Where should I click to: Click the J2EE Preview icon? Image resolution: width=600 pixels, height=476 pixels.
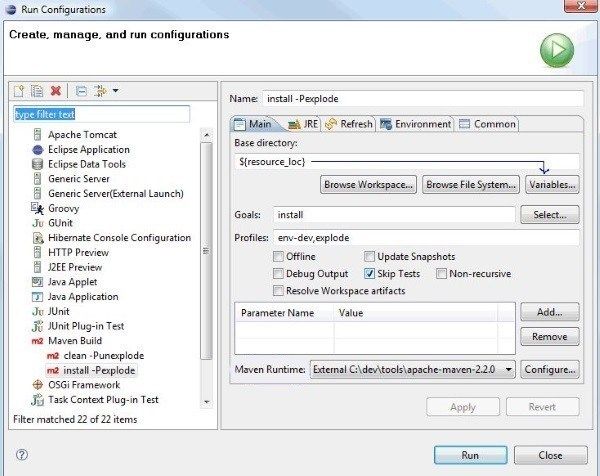click(38, 267)
